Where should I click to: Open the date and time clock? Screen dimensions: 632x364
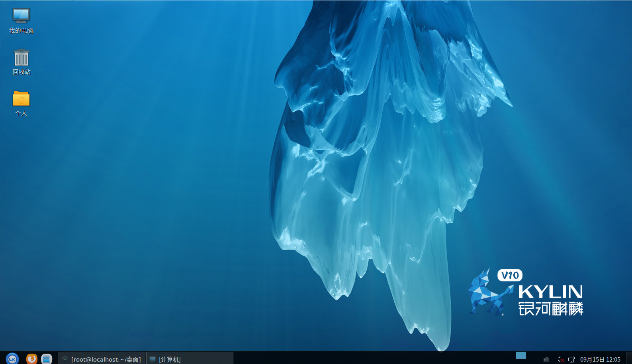click(600, 359)
